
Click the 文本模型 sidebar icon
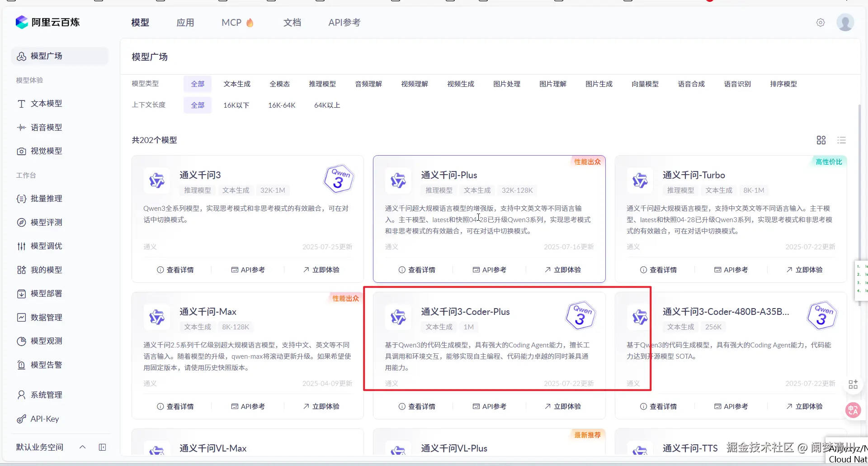coord(21,104)
